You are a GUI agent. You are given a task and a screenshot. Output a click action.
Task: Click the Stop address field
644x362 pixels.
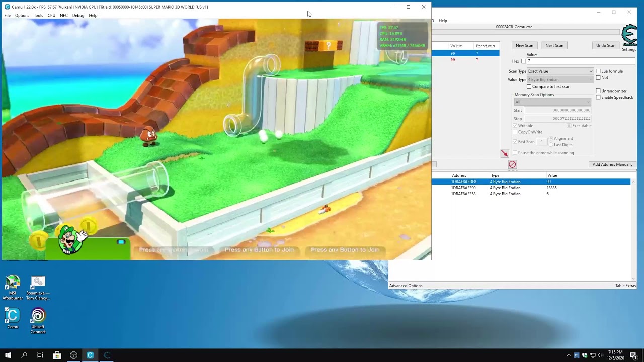pyautogui.click(x=557, y=119)
